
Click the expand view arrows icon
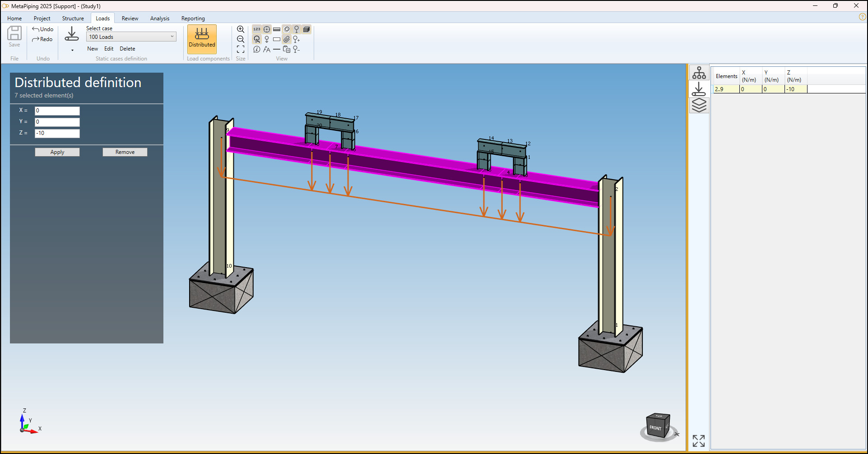pyautogui.click(x=698, y=440)
